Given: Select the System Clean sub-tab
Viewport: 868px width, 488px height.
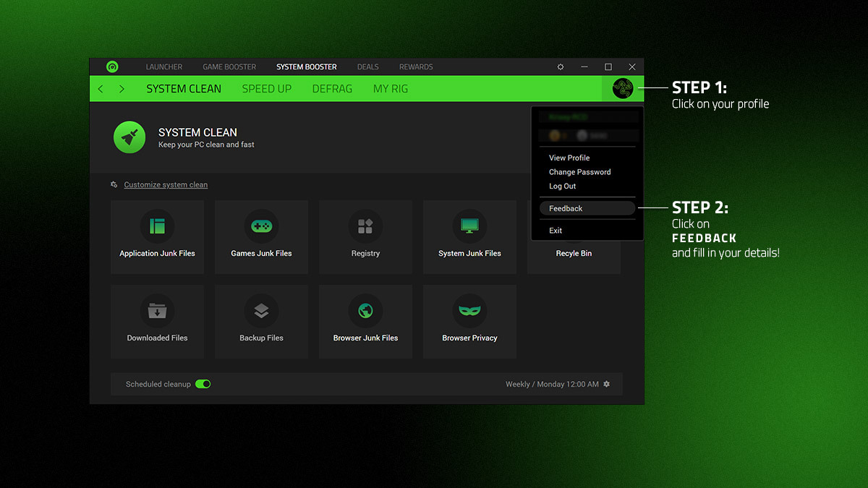Looking at the screenshot, I should 184,89.
